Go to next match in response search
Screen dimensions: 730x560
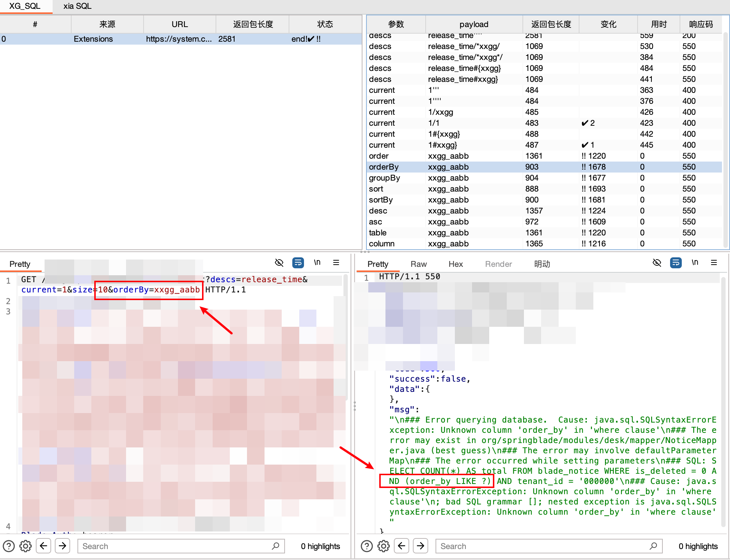pos(421,546)
